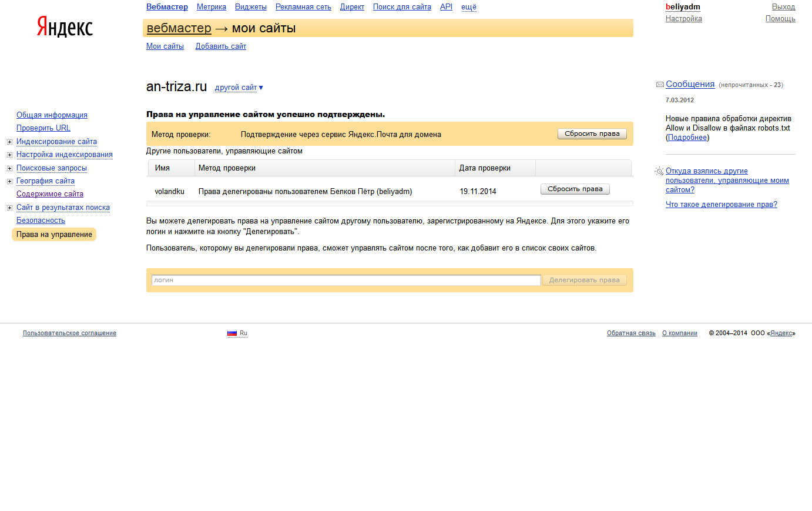
Task: Click the 19.11.2014 date cell
Action: pos(478,192)
